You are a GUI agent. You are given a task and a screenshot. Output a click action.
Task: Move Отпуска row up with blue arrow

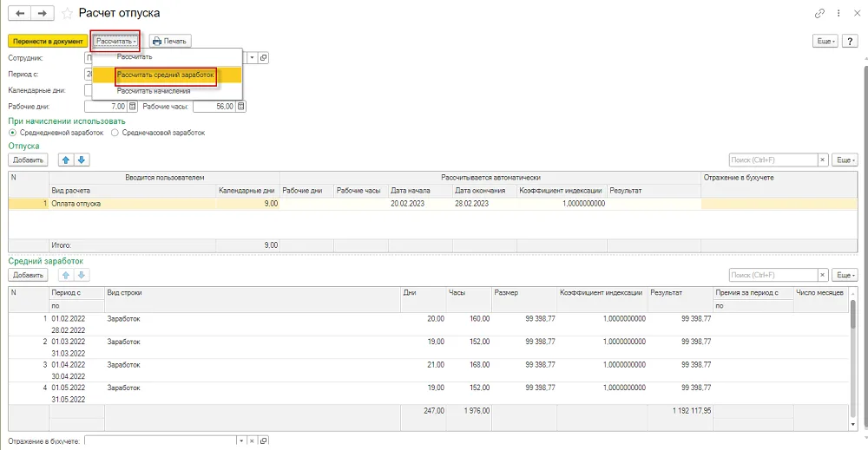coord(66,160)
